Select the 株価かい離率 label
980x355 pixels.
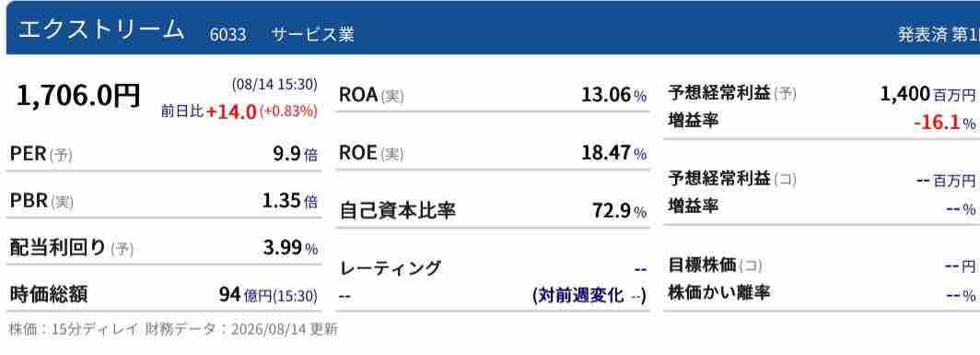tap(718, 292)
